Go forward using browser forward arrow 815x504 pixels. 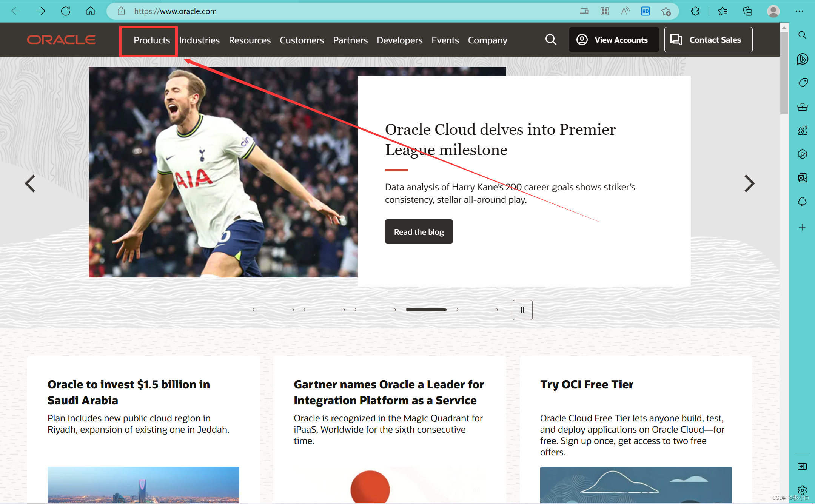tap(41, 11)
